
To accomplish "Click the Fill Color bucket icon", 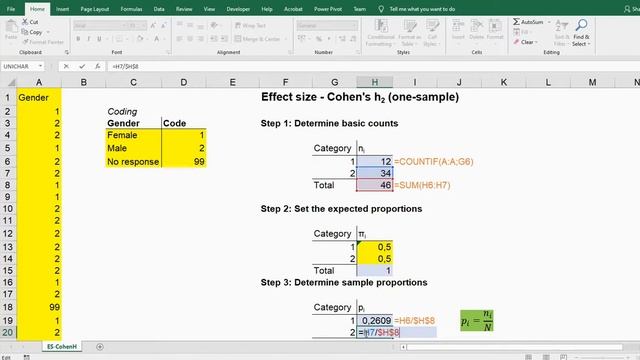I will [x=140, y=39].
